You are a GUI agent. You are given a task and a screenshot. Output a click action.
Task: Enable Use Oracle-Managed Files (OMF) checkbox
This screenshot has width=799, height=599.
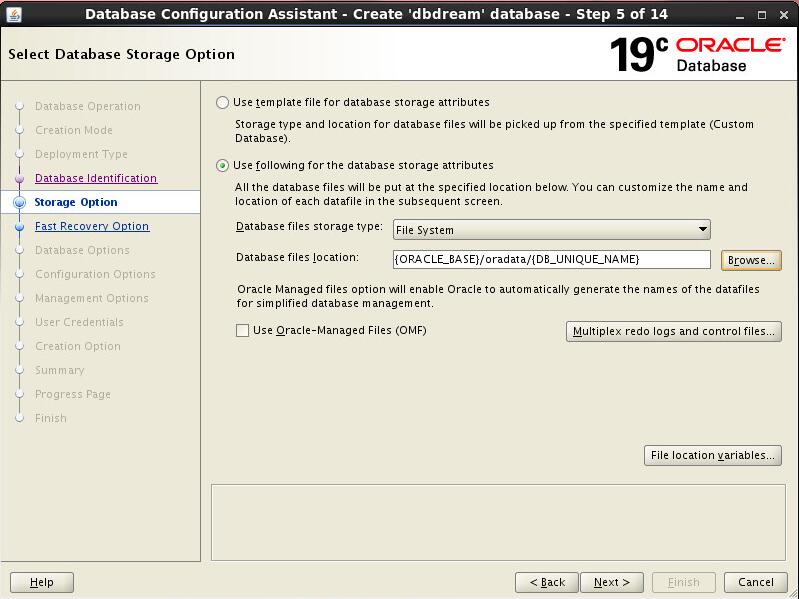point(243,331)
